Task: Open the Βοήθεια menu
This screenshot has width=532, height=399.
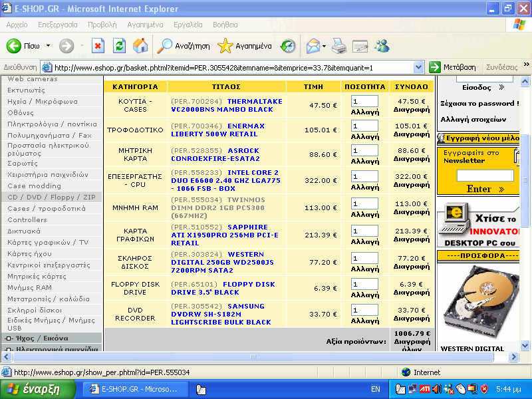Action: pyautogui.click(x=225, y=25)
